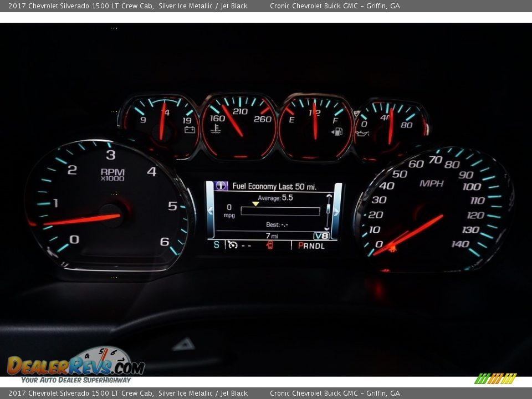Click the fuel economy mpg bar
Screen dimensions: 532x399
(280, 211)
